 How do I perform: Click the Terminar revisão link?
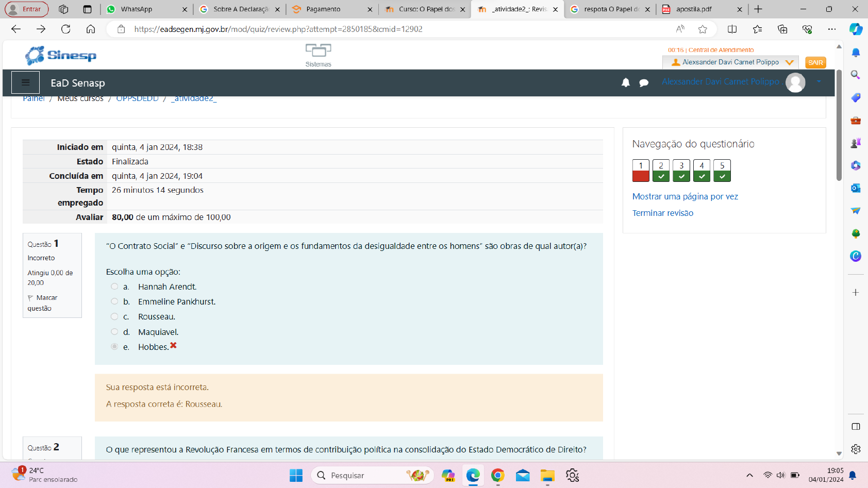[662, 213]
